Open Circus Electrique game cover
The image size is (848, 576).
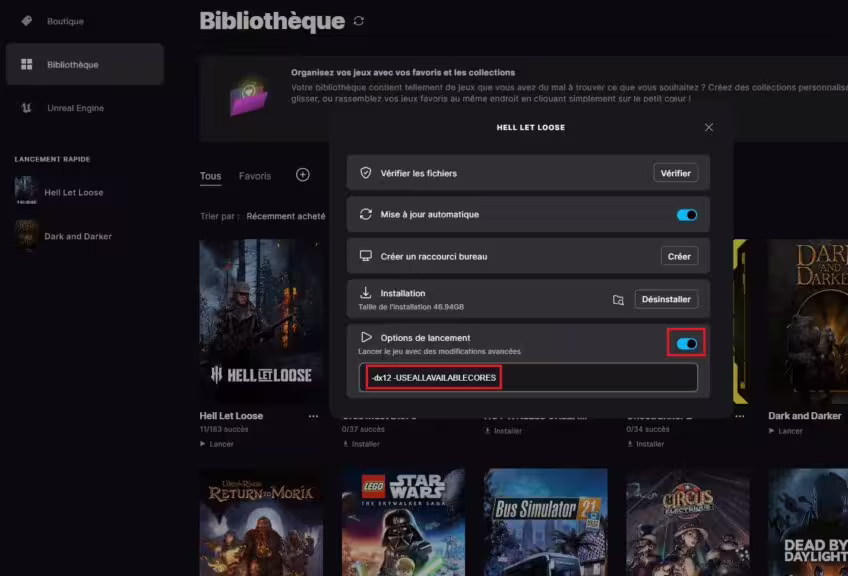click(688, 522)
